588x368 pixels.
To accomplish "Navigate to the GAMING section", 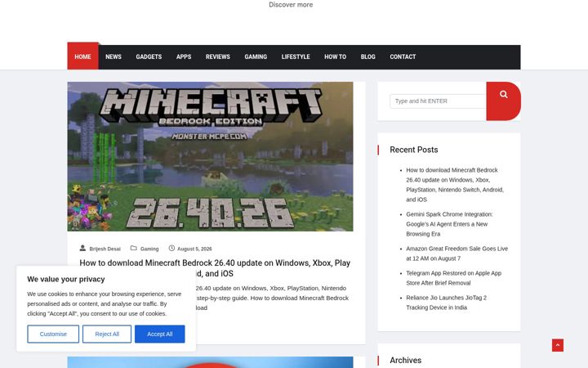I will coord(256,56).
